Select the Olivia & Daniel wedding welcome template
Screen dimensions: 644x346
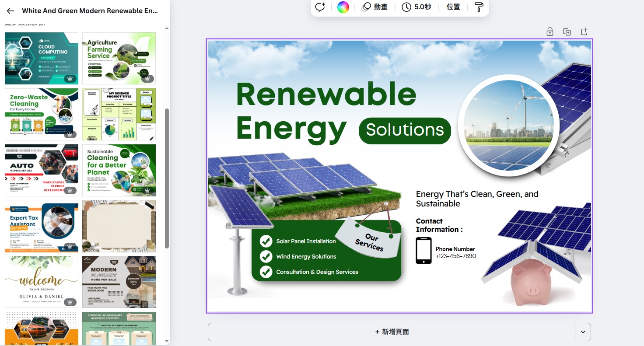(x=42, y=282)
